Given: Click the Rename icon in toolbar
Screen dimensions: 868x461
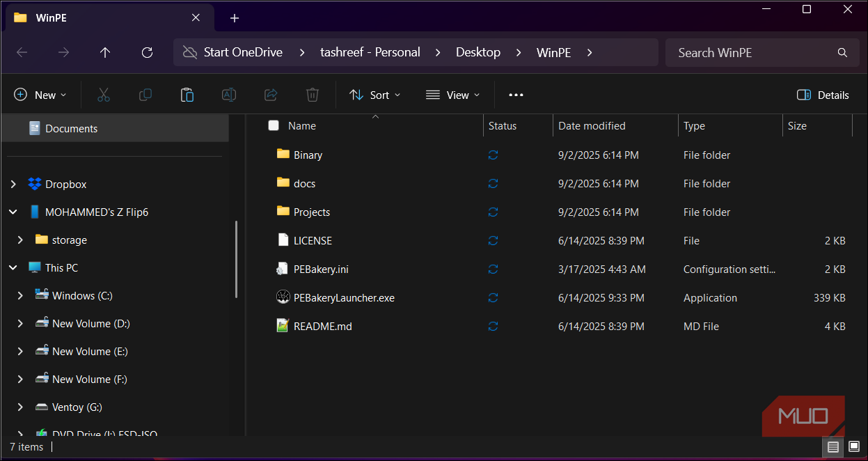Looking at the screenshot, I should 229,95.
